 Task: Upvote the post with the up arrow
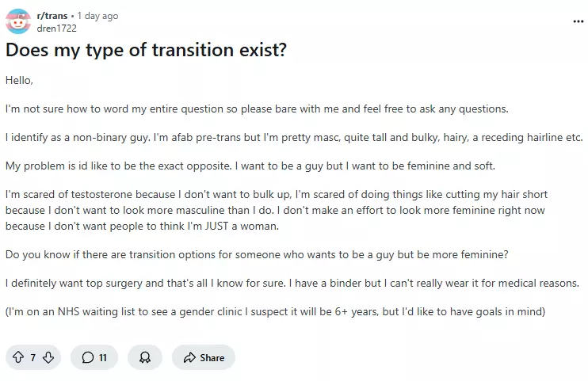coord(17,357)
